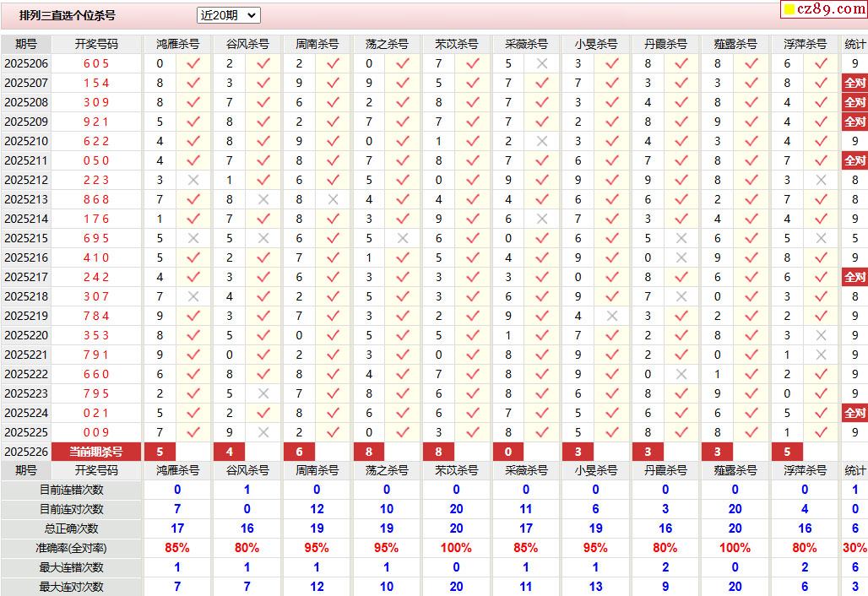Click the 开奖号码 header in the top header row
The width and height of the screenshot is (868, 596).
[96, 44]
